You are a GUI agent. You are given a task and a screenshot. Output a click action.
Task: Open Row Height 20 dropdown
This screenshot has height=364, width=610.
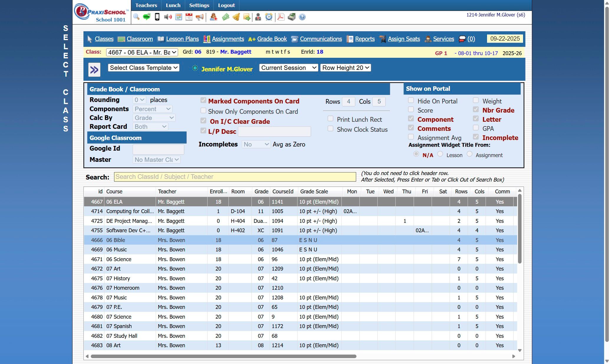(x=346, y=68)
